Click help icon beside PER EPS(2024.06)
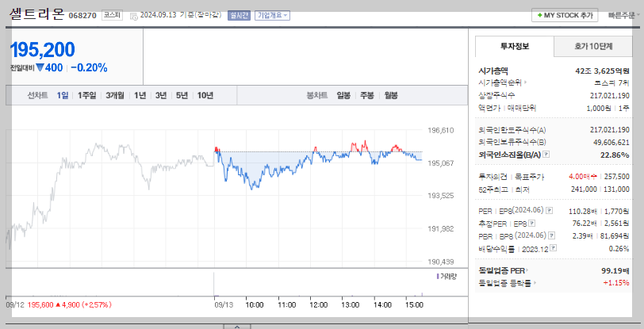The height and width of the screenshot is (329, 644). (x=549, y=211)
